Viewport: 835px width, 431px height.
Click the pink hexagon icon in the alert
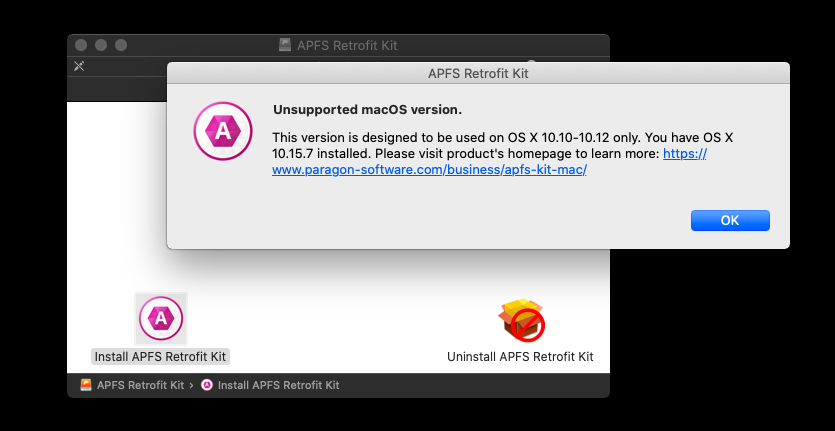(x=223, y=131)
